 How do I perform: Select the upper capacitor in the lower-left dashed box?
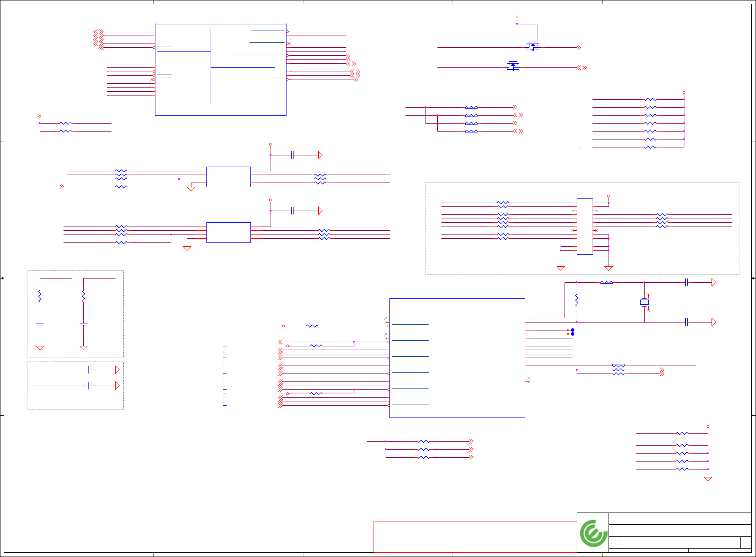(90, 370)
